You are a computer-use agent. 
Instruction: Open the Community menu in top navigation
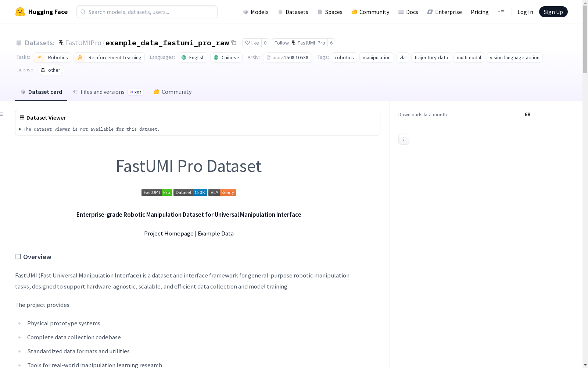click(370, 12)
